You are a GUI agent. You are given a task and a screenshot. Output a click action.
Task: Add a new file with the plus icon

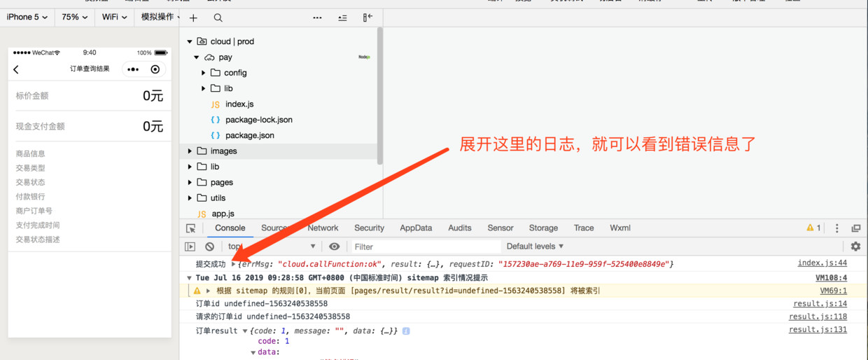[193, 18]
